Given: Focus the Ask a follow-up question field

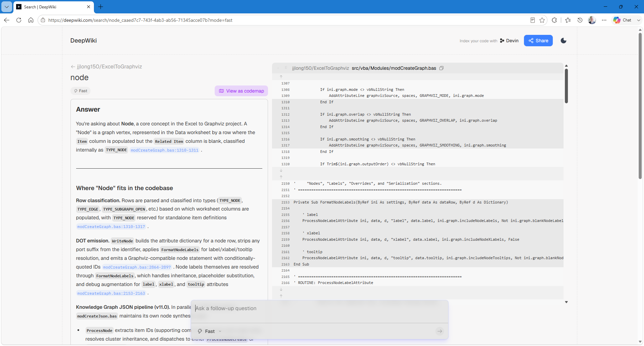Looking at the screenshot, I should 319,308.
